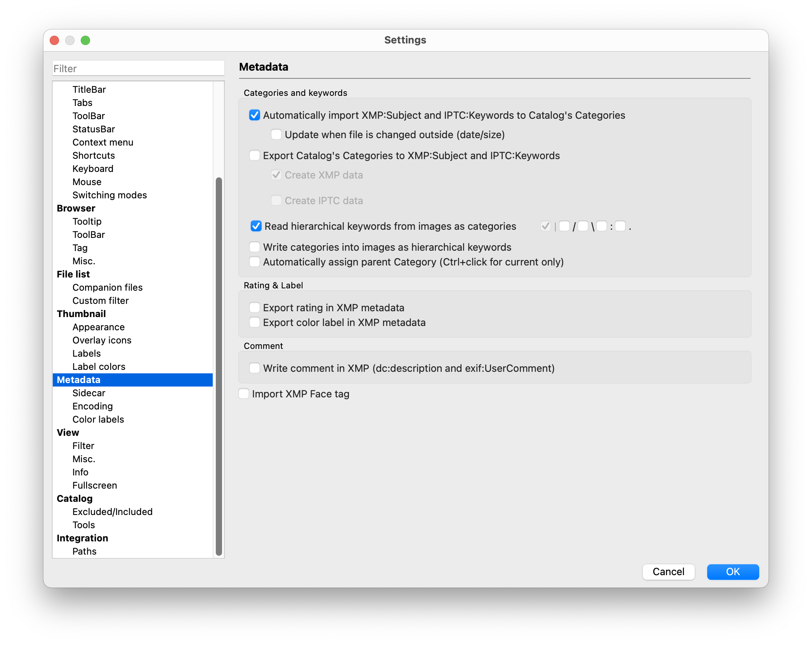Uncheck Automatically import XMP:Subject and IPTC:Keywords
Image resolution: width=812 pixels, height=645 pixels.
click(x=255, y=115)
